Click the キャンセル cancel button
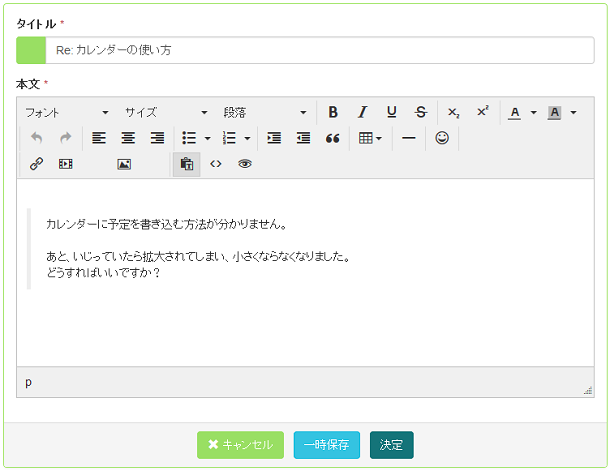This screenshot has height=471, width=610. click(x=240, y=445)
